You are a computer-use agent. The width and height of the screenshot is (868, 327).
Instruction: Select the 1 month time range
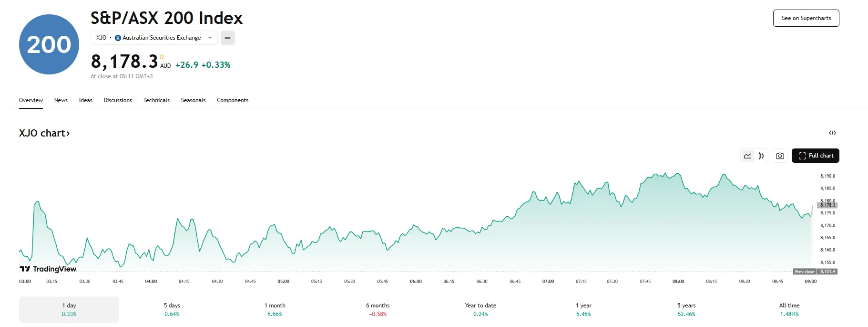pos(275,309)
